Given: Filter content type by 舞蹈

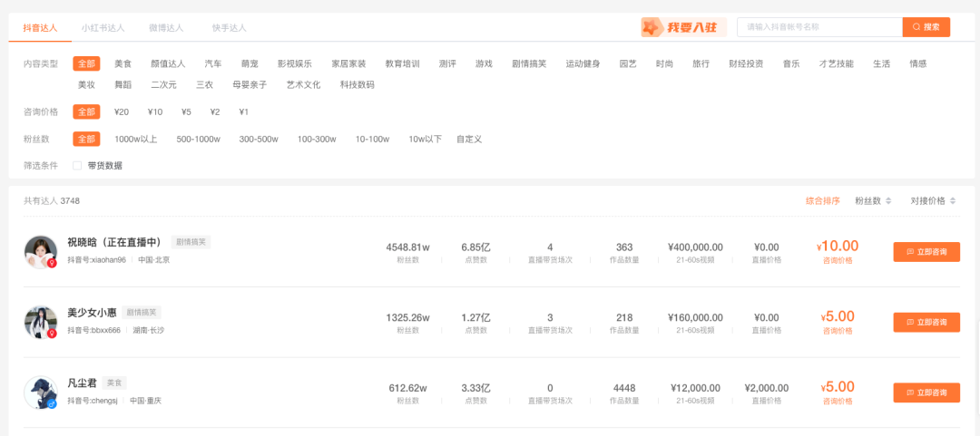Looking at the screenshot, I should coord(123,85).
